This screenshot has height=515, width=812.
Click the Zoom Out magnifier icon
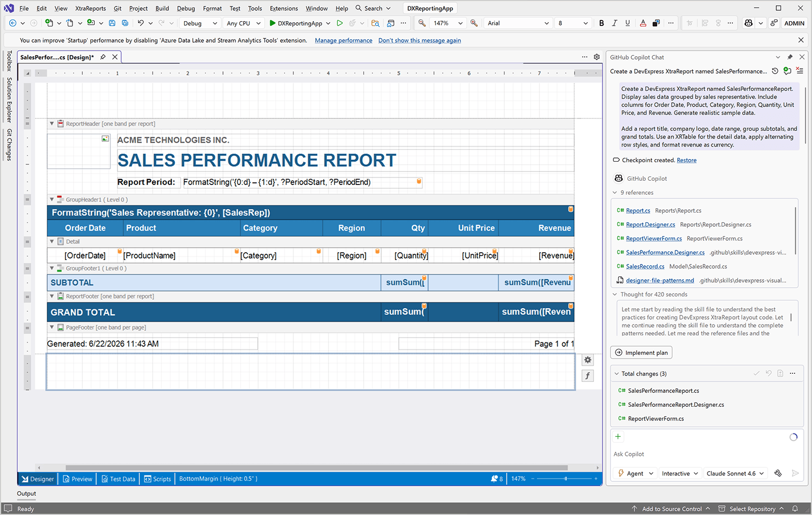(422, 23)
